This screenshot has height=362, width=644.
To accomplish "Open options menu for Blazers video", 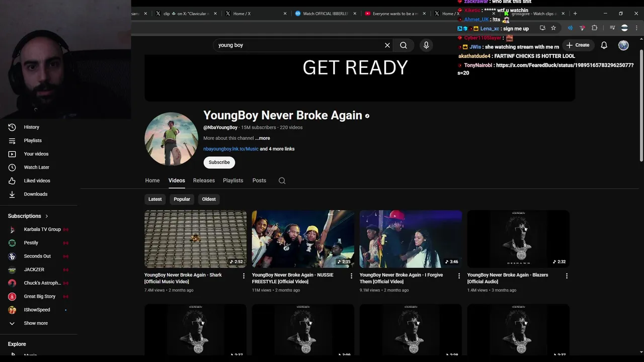I will point(567,276).
